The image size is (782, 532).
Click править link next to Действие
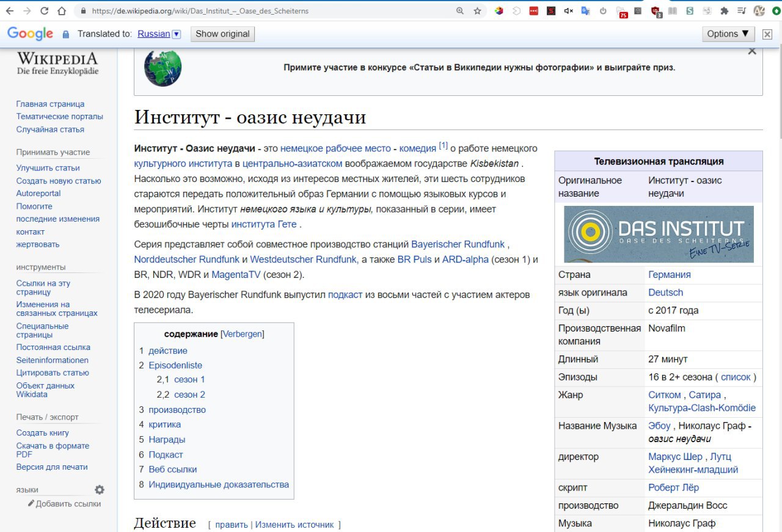click(232, 525)
